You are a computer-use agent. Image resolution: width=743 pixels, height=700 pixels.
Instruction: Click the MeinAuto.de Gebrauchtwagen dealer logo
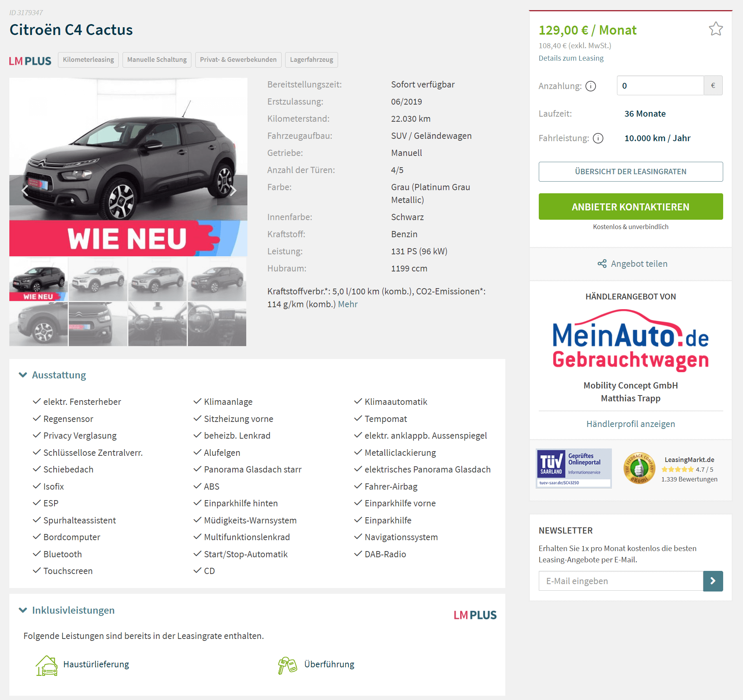pos(631,340)
